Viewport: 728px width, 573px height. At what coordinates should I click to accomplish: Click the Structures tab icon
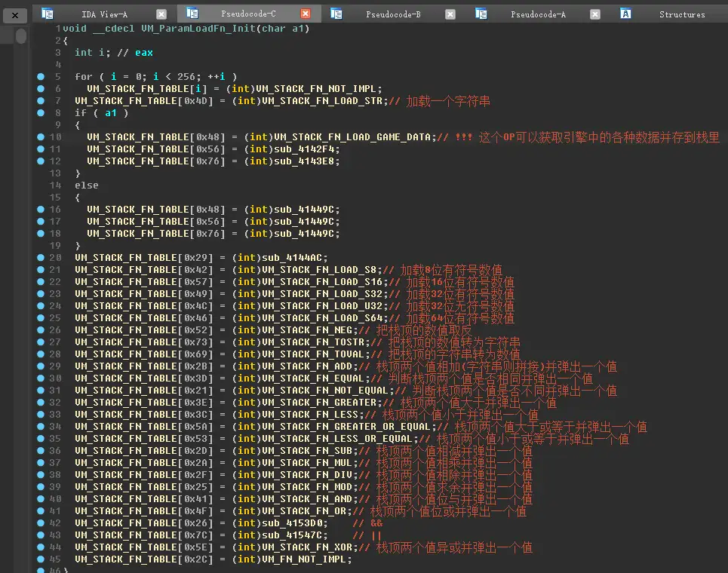(x=625, y=14)
